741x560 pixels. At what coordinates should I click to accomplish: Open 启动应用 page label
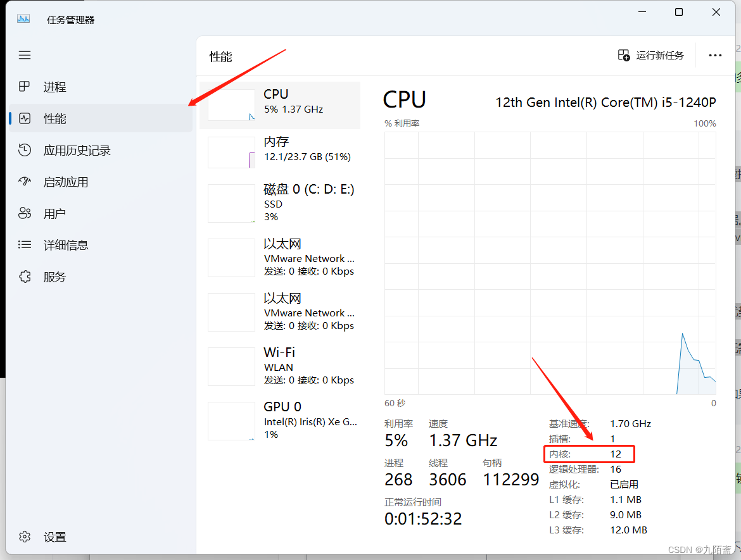(x=66, y=182)
